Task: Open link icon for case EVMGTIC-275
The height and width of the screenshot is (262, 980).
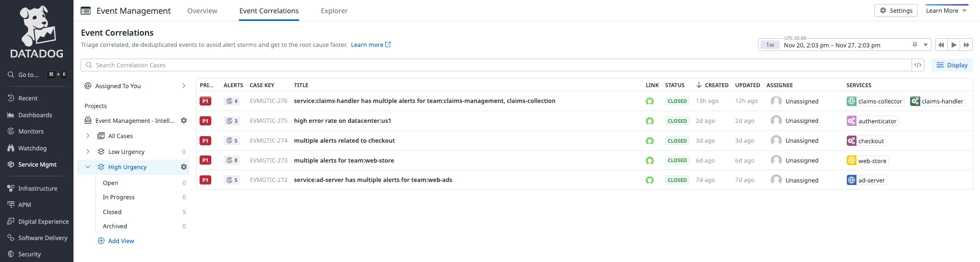Action: [x=649, y=121]
